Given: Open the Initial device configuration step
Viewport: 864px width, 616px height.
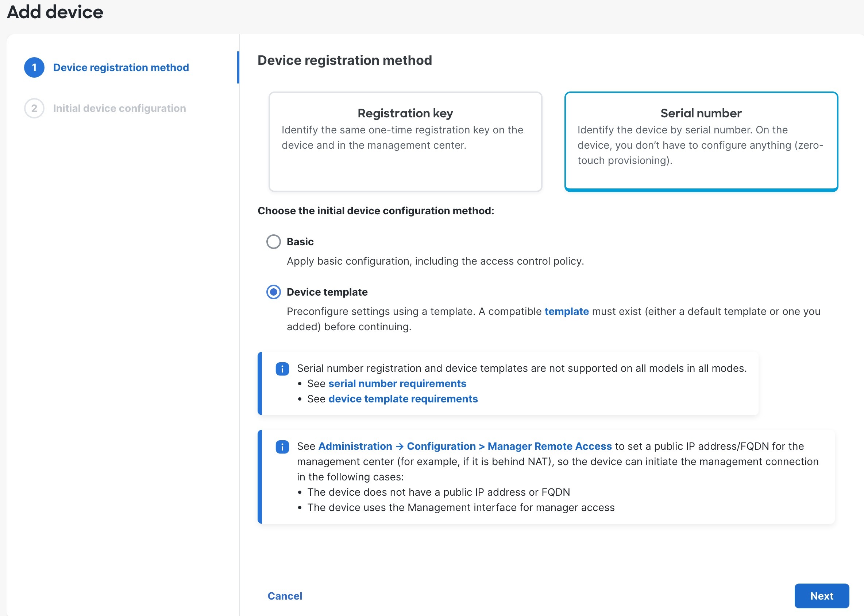Looking at the screenshot, I should click(120, 109).
